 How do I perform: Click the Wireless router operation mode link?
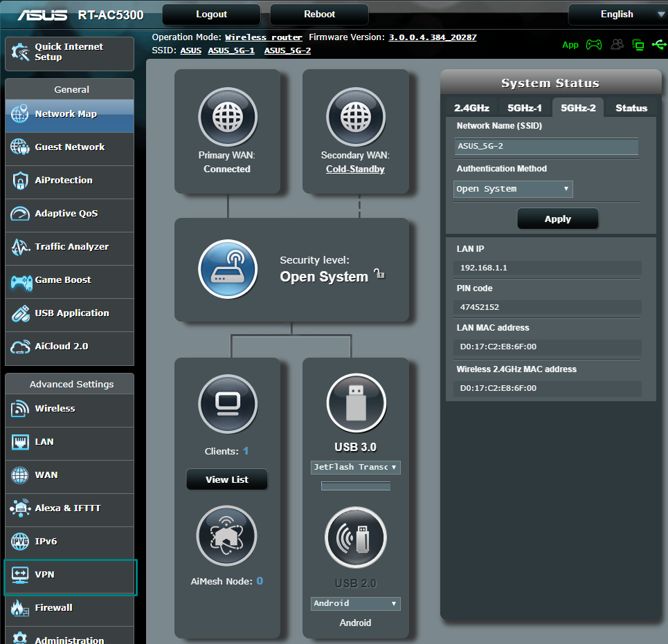pyautogui.click(x=263, y=37)
